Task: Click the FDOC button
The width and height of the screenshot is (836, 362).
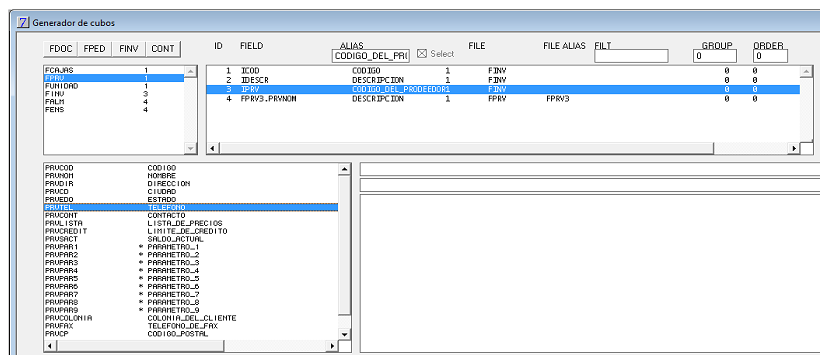Action: [x=61, y=49]
